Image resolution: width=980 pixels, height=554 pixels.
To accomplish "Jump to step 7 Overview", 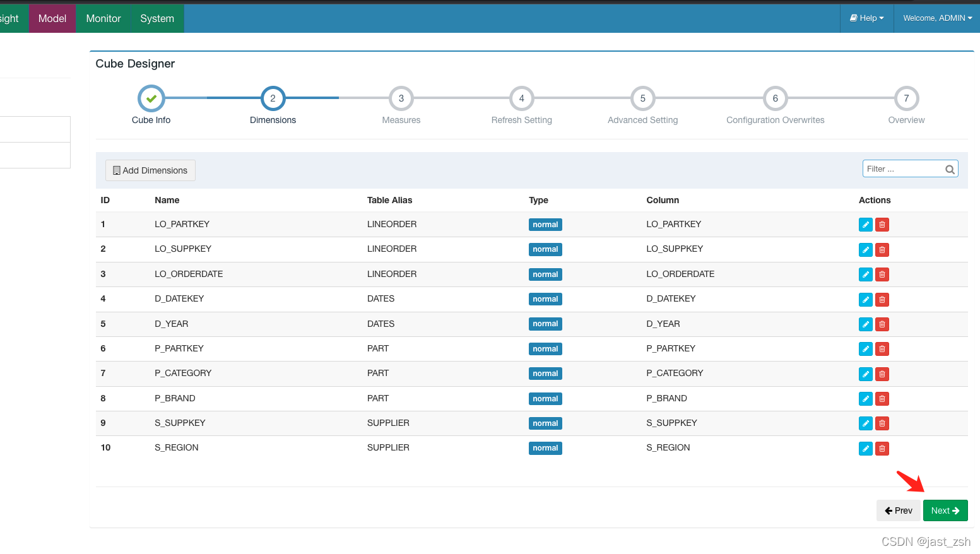I will coord(907,98).
